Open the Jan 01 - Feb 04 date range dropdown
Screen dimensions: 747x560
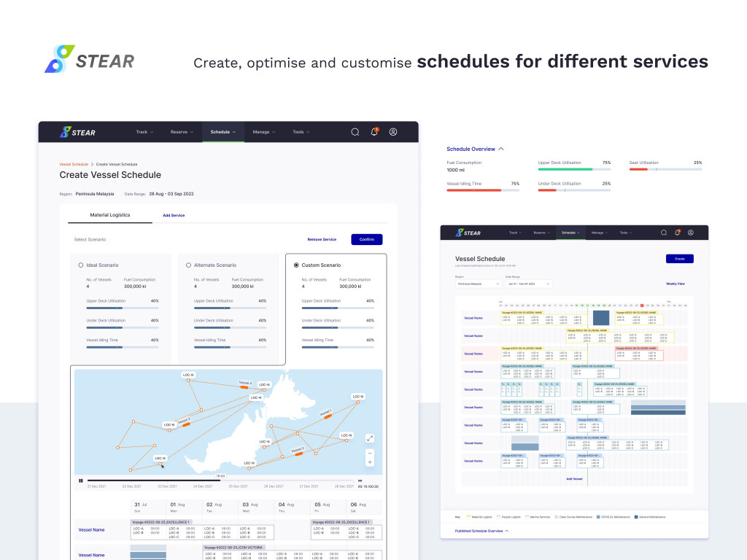point(529,284)
